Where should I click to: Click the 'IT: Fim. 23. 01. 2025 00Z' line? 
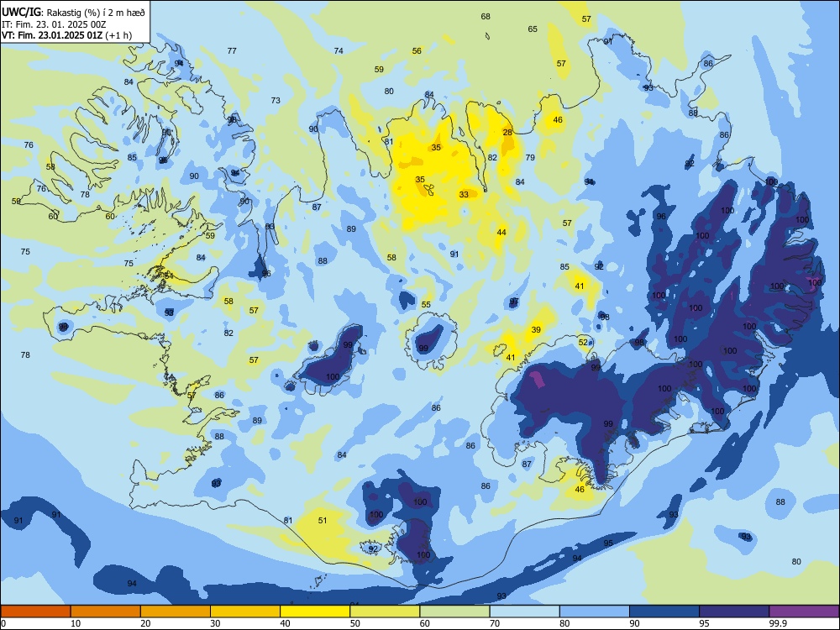(54, 24)
